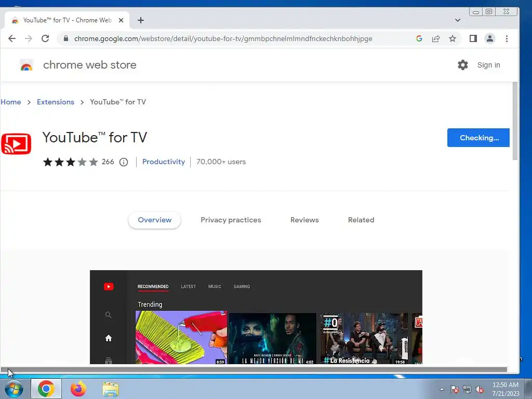Open the Reviews tab
This screenshot has height=399, width=532.
pos(304,220)
